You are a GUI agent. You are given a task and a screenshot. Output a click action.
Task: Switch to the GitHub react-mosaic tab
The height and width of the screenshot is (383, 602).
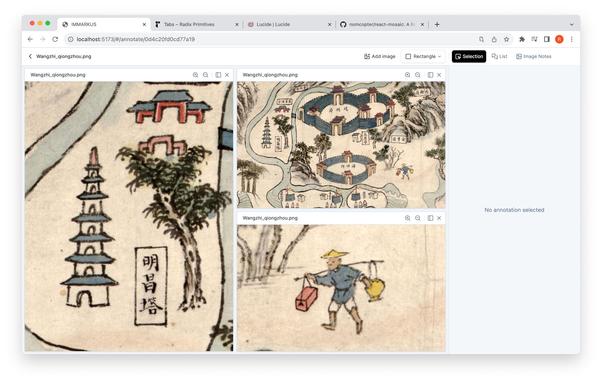(381, 24)
